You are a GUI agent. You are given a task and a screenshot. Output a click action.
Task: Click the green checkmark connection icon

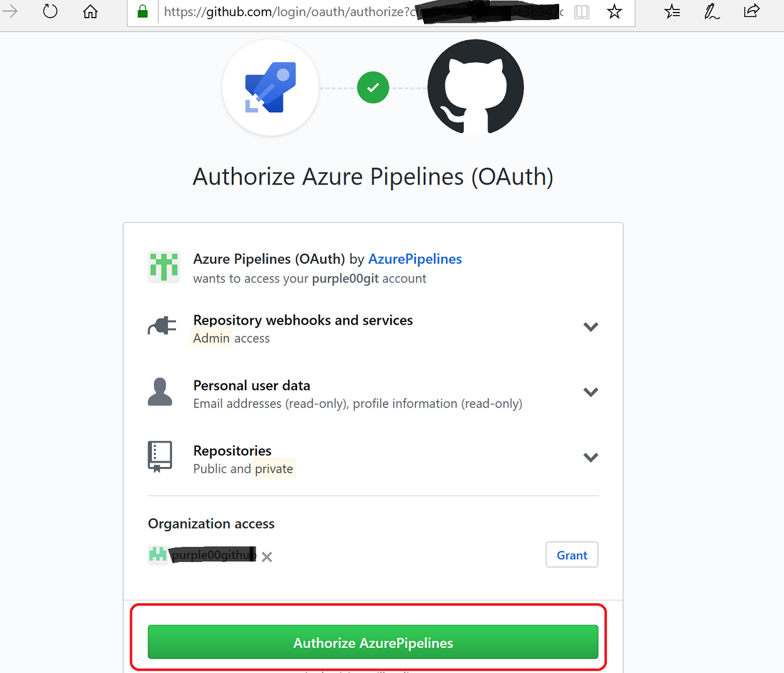[373, 87]
